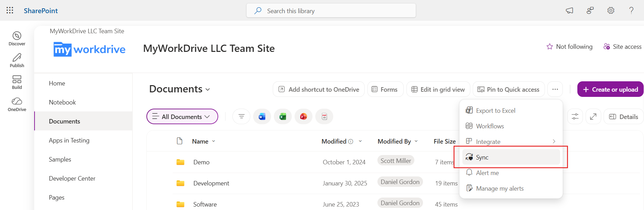Open Samples navigation link

[x=60, y=159]
